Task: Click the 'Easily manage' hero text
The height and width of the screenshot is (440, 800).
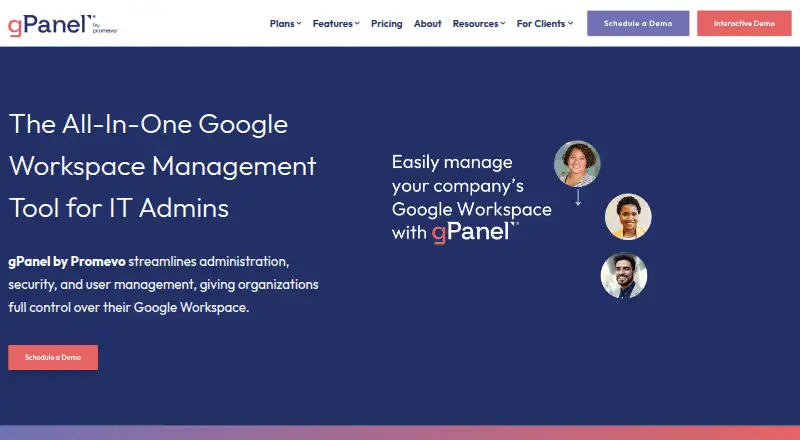Action: pyautogui.click(x=452, y=162)
